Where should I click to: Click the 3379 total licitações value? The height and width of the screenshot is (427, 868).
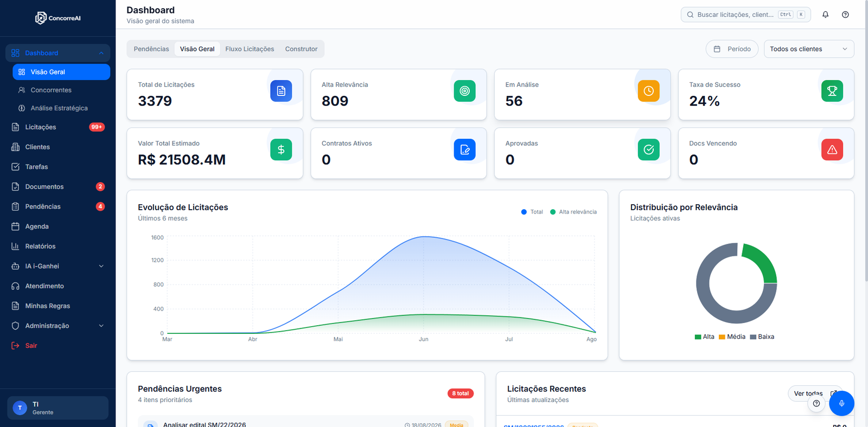(x=155, y=101)
